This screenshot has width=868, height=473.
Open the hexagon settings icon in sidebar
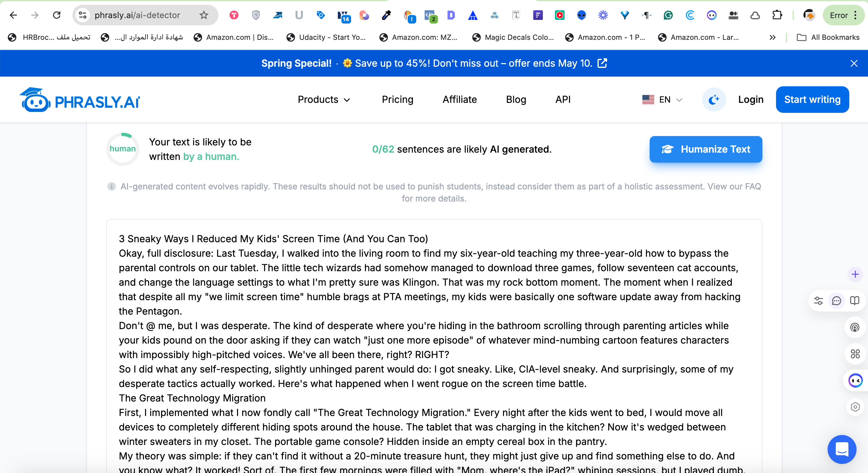click(855, 407)
